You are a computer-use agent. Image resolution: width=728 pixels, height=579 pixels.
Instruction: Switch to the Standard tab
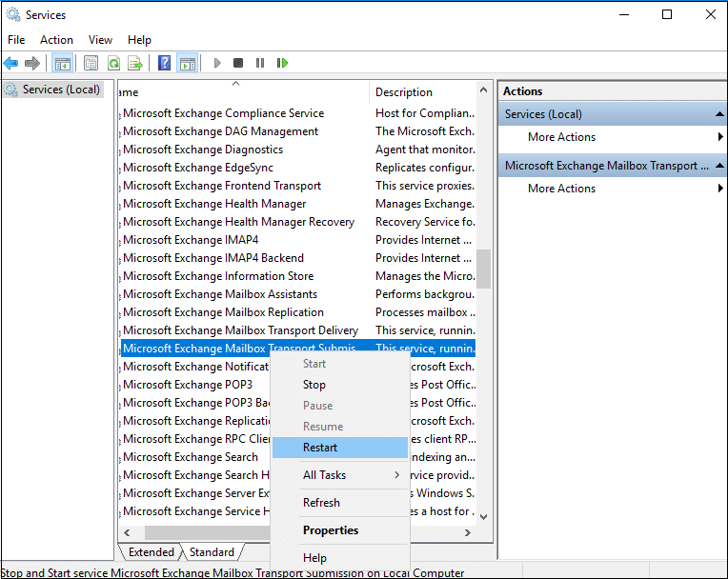pos(212,552)
